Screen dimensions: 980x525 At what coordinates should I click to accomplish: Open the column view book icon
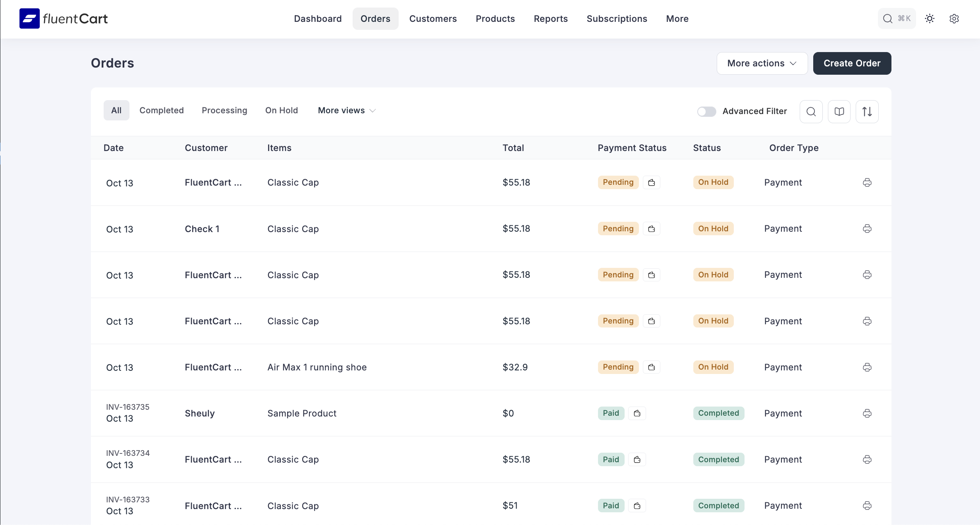point(839,112)
